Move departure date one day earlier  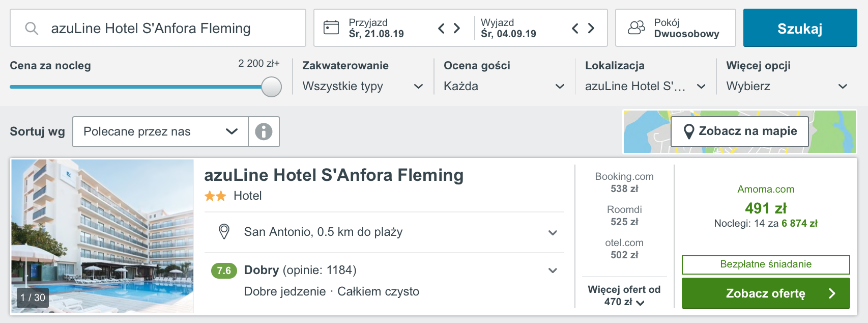(x=575, y=28)
